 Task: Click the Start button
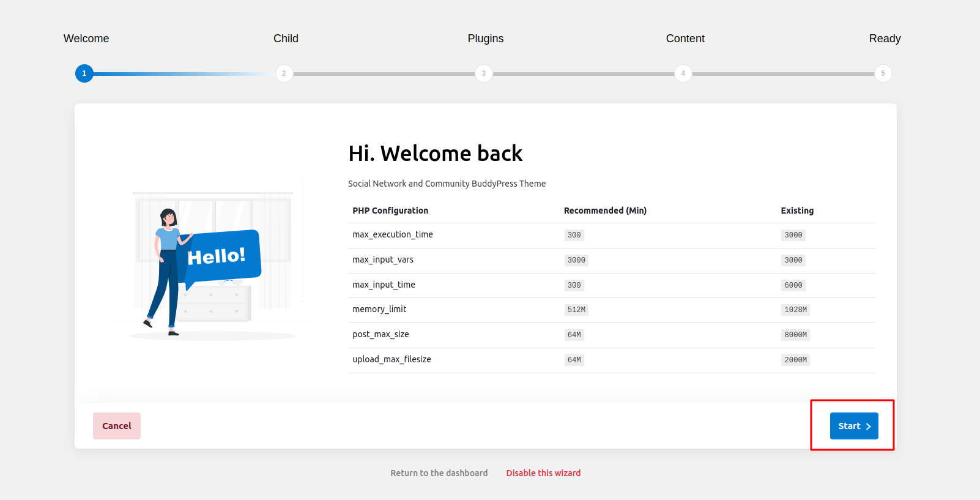(854, 426)
